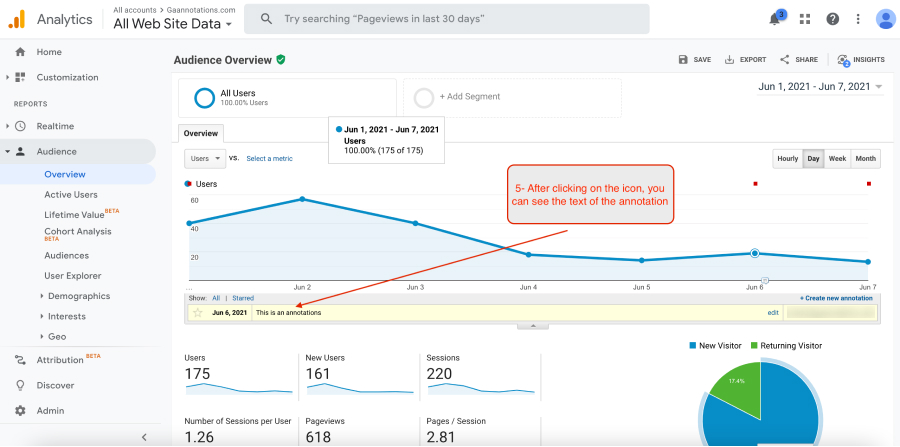Expand the Interests submenu
The image size is (900, 447).
click(x=42, y=316)
